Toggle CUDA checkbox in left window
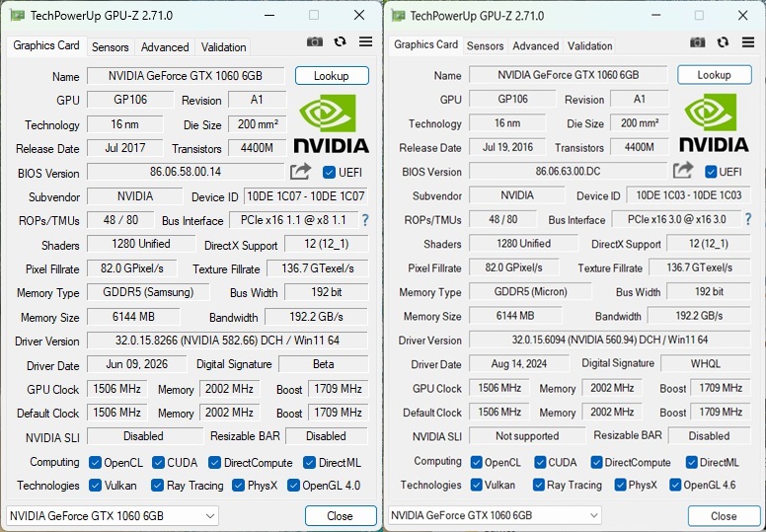Viewport: 766px width, 532px height. tap(158, 462)
